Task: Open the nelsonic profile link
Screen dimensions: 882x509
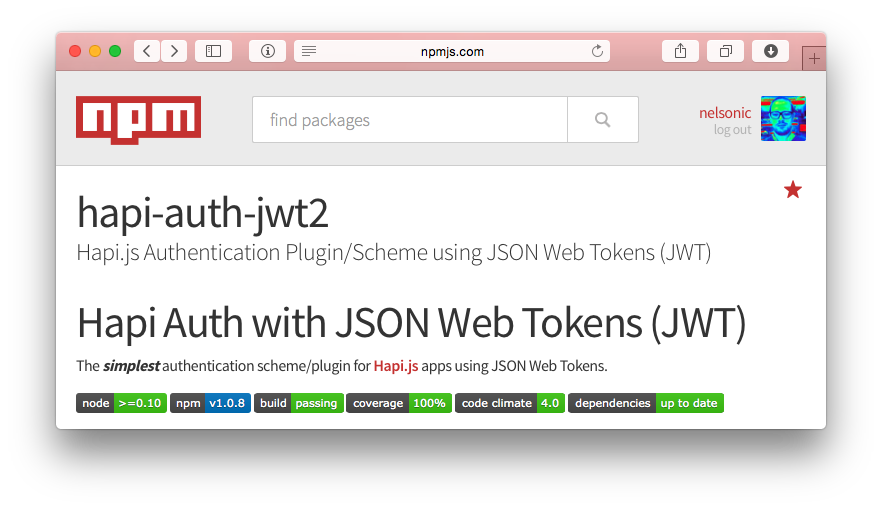Action: point(725,113)
